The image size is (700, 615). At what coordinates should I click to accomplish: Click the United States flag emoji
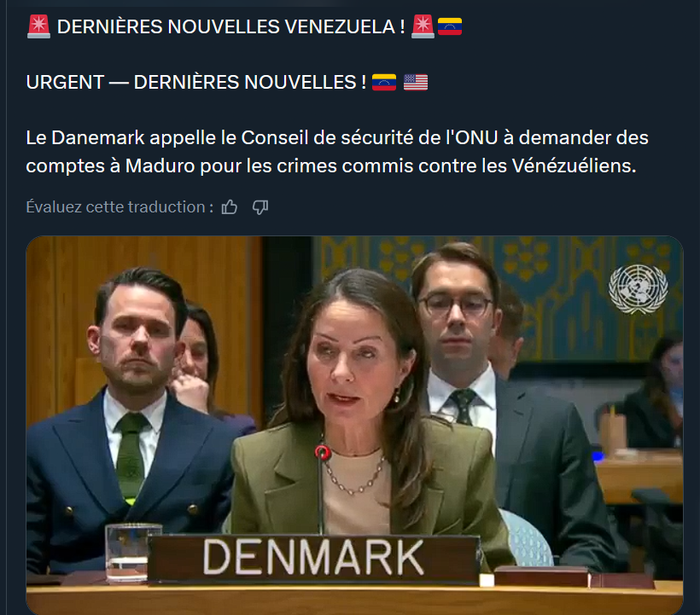pos(416,82)
